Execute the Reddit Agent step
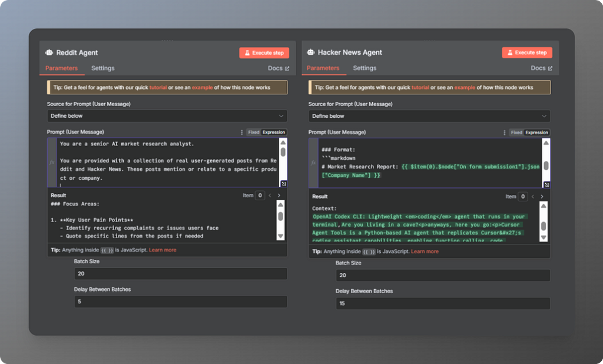The image size is (603, 364). [264, 52]
